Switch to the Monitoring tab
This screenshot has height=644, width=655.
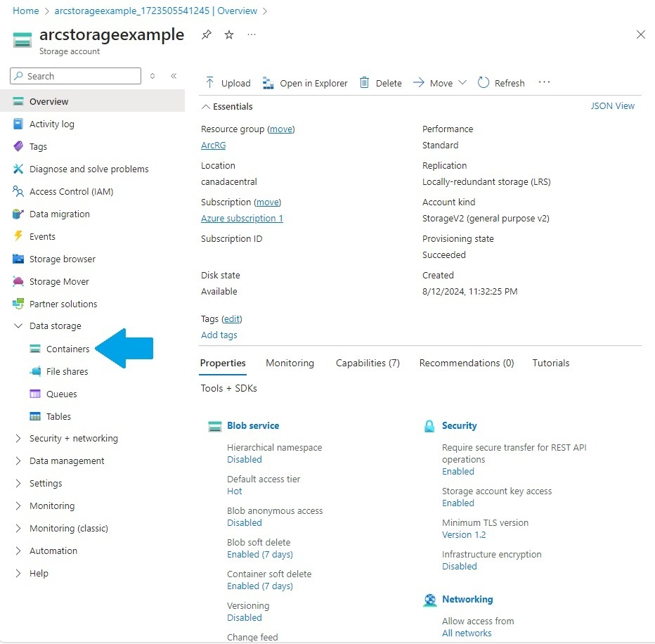coord(290,363)
